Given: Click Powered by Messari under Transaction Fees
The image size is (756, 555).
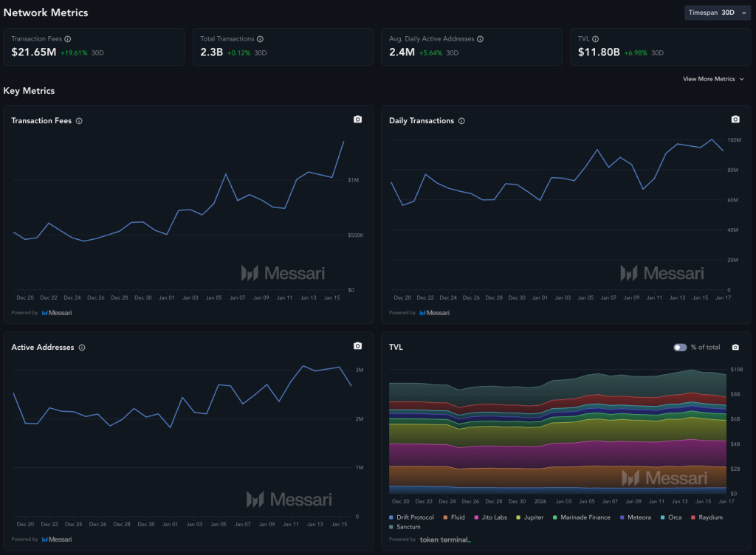Looking at the screenshot, I should coord(41,312).
